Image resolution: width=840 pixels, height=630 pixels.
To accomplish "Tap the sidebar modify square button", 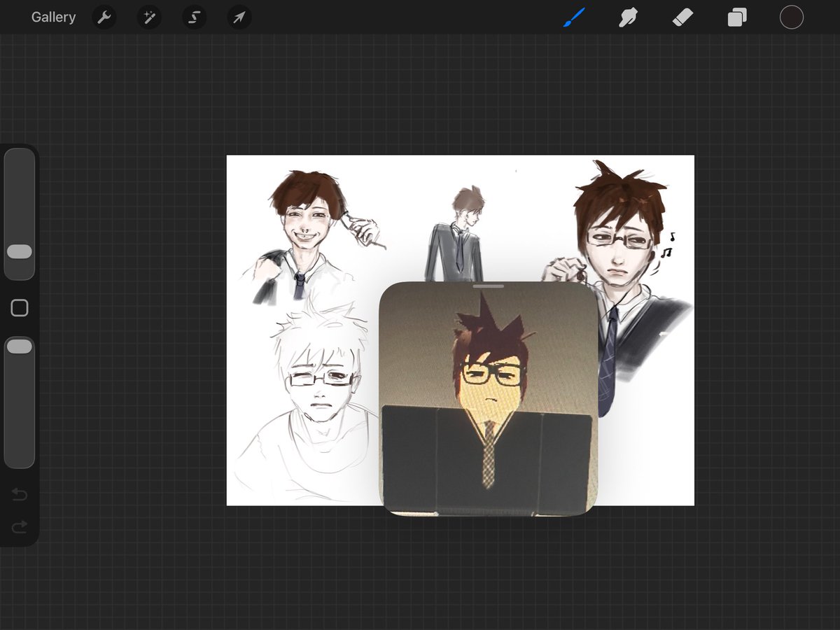I will [20, 308].
